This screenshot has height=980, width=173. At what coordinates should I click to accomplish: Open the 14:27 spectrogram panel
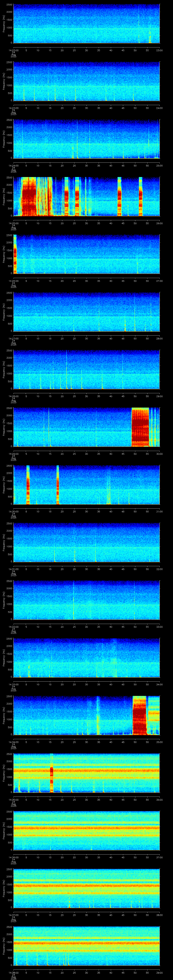86,312
